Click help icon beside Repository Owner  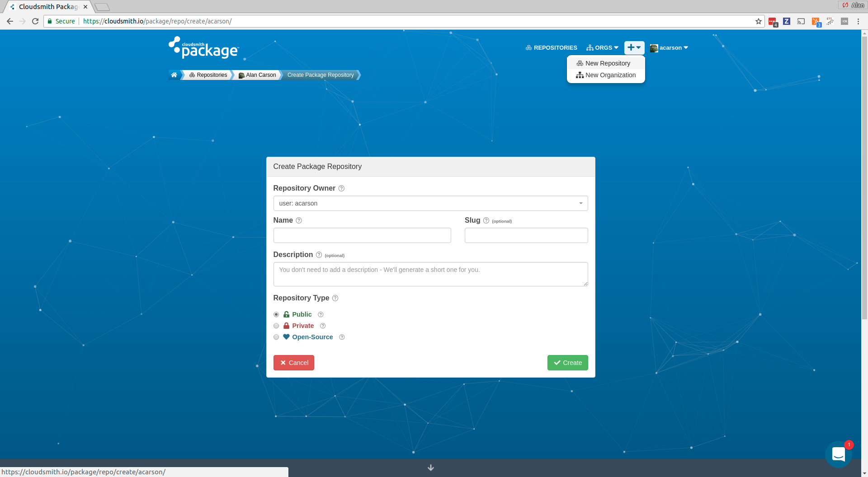341,188
